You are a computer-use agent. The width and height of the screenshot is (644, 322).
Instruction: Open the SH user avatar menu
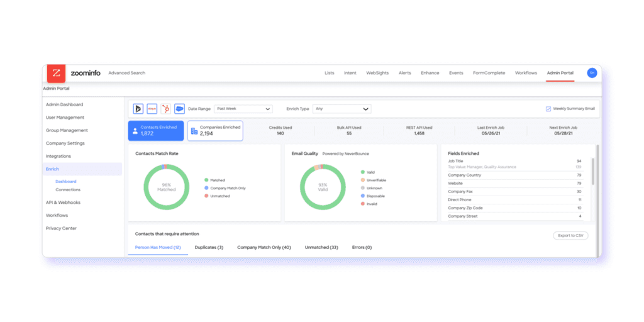[592, 73]
